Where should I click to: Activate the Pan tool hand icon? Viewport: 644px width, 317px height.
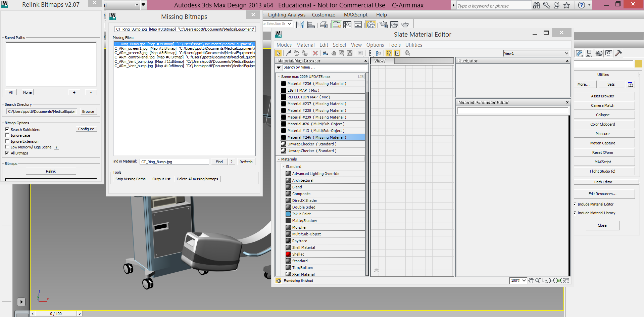[531, 280]
